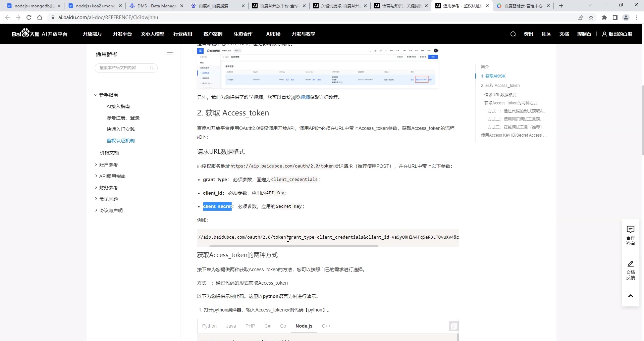Open the browser profile avatar
This screenshot has height=341, width=644.
[x=626, y=17]
